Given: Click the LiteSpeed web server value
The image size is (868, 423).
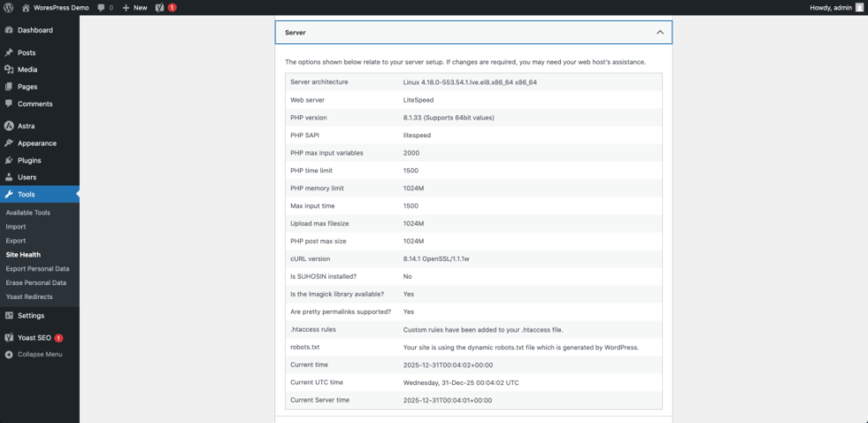Looking at the screenshot, I should (418, 100).
